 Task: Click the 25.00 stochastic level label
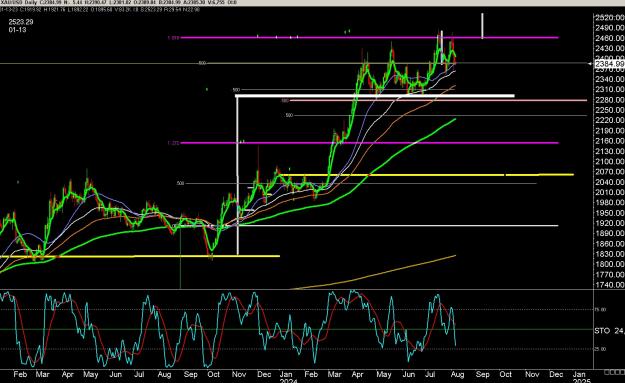(x=601, y=349)
